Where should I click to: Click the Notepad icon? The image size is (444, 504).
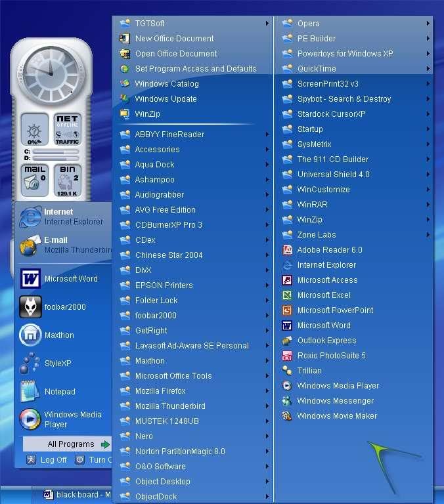tap(30, 391)
